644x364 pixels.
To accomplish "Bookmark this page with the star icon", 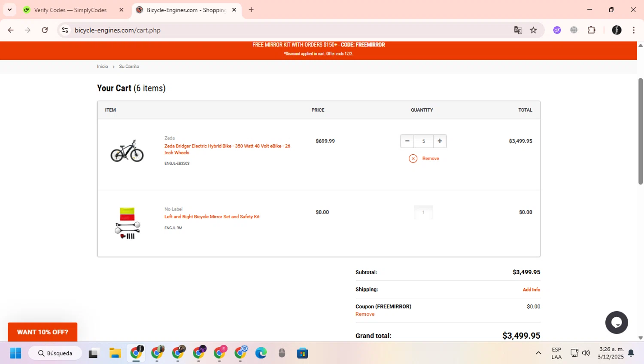I will point(534,30).
